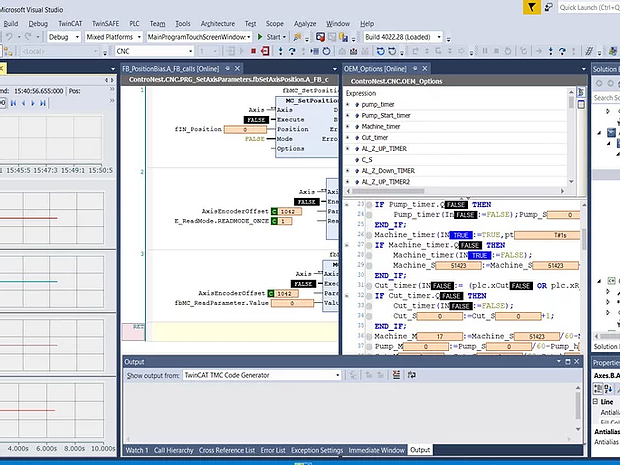Image resolution: width=620 pixels, height=465 pixels.
Task: Click the Clear All output icon
Action: point(396,375)
